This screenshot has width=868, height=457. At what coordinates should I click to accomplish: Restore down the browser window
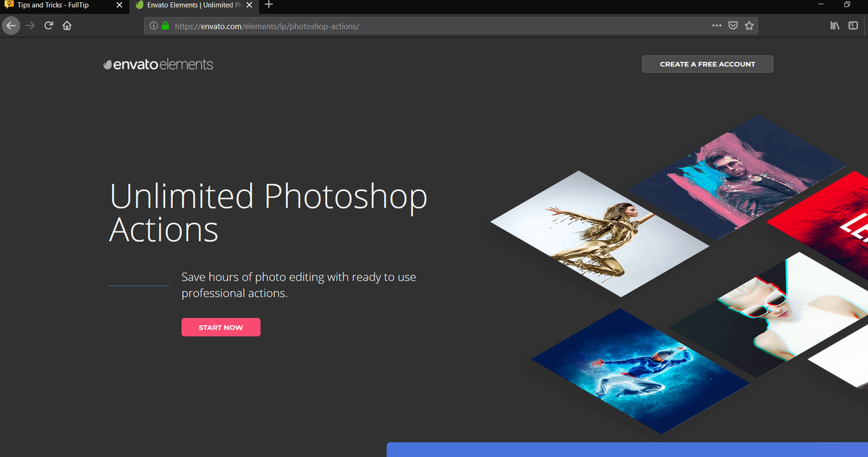pos(847,5)
